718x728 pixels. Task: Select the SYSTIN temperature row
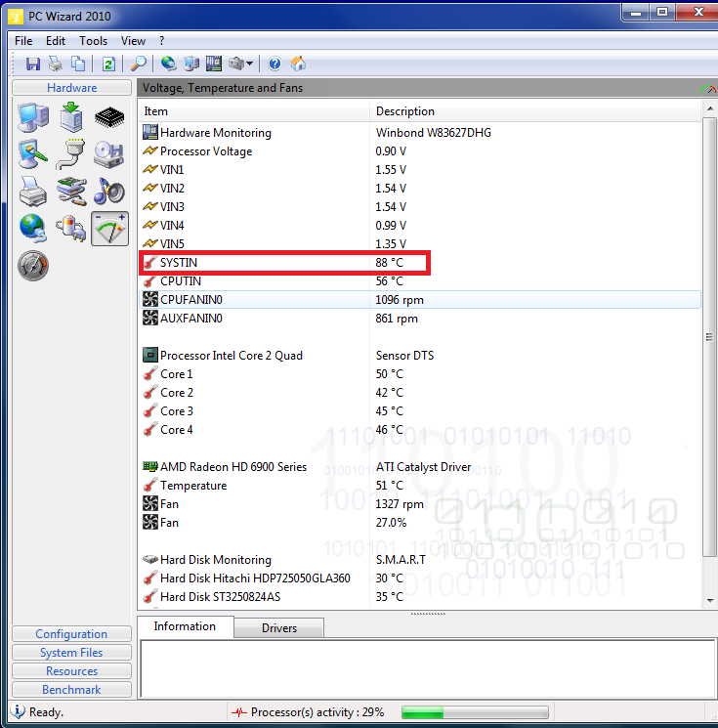click(x=420, y=262)
